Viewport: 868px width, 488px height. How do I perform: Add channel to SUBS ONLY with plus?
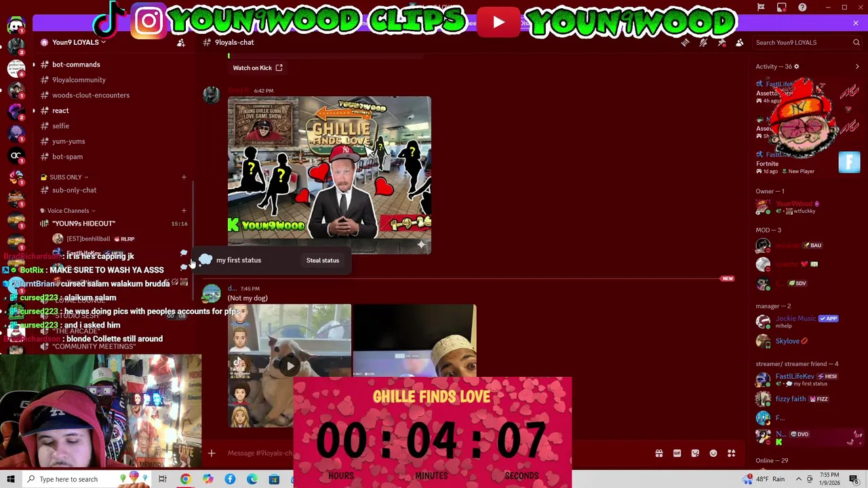pos(184,177)
